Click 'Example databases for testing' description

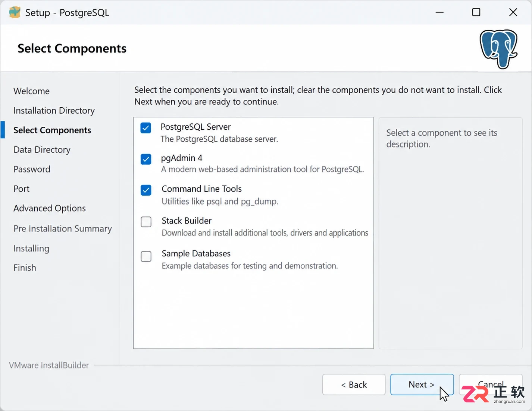250,266
